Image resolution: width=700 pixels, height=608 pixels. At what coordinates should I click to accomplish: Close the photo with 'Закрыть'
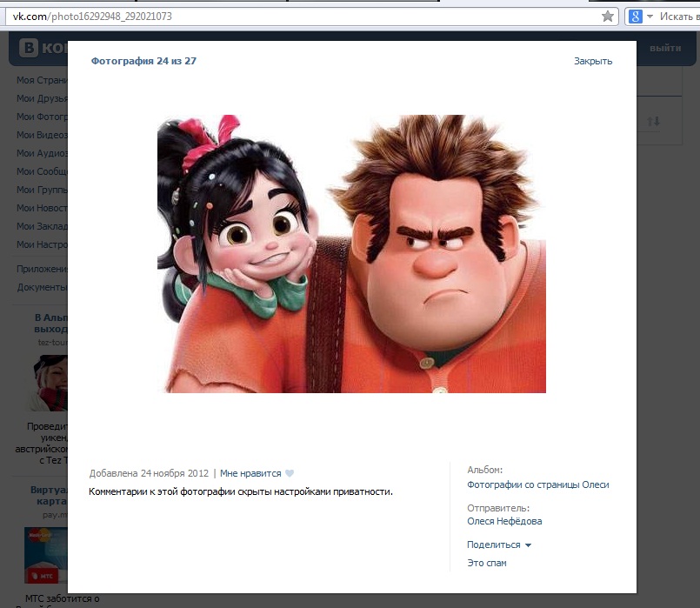pyautogui.click(x=593, y=61)
